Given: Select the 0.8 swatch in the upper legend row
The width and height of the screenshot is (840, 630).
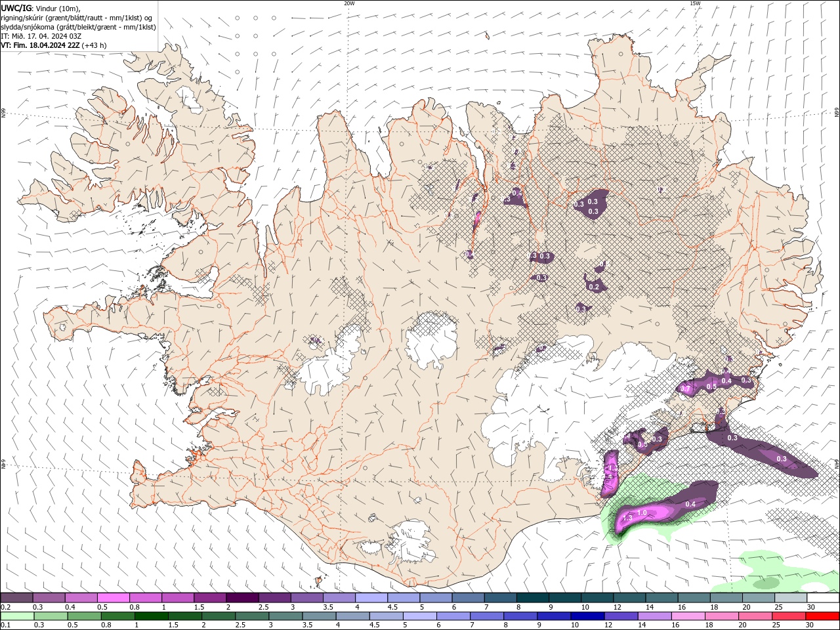Looking at the screenshot, I should pyautogui.click(x=146, y=598).
